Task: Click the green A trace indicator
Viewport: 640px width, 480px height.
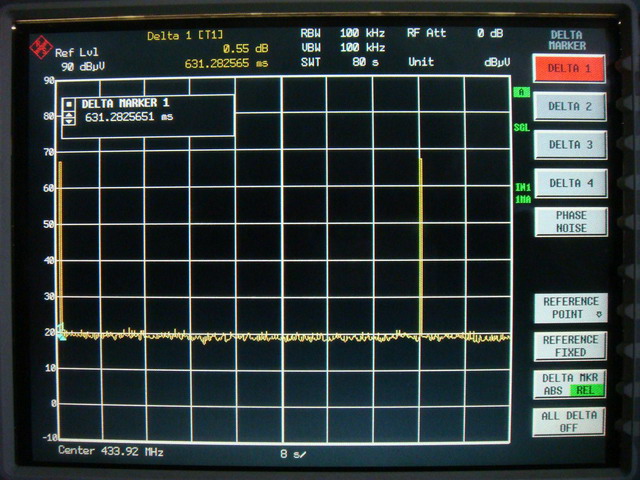Action: pyautogui.click(x=521, y=92)
